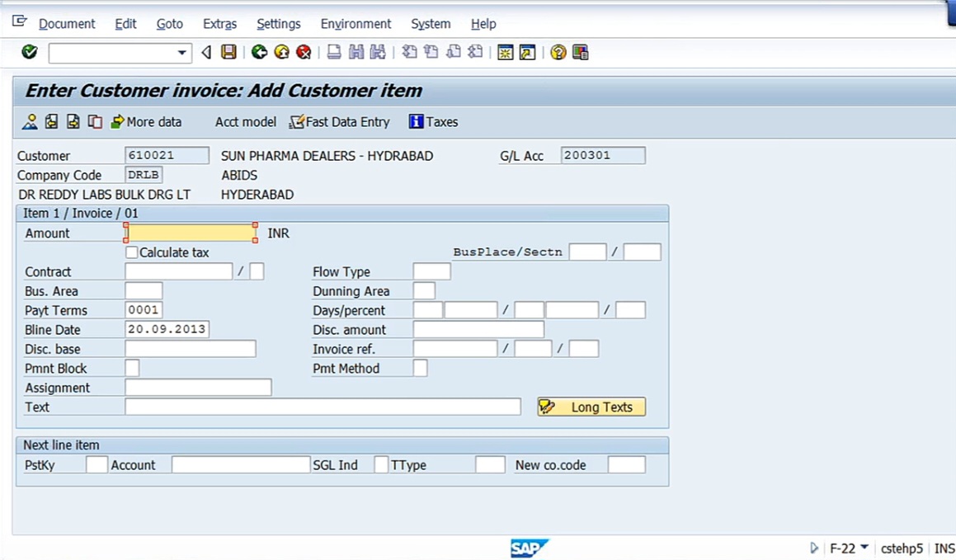956x560 pixels.
Task: Save the document with the floppy disk icon
Action: (x=228, y=53)
